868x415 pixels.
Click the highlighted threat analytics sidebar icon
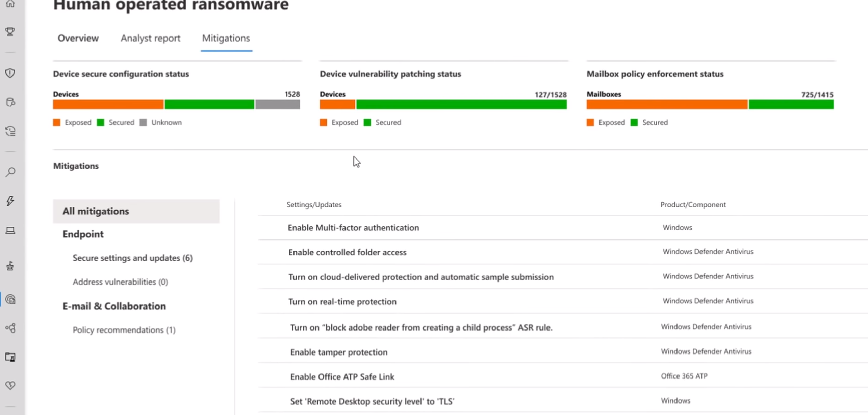(x=10, y=299)
